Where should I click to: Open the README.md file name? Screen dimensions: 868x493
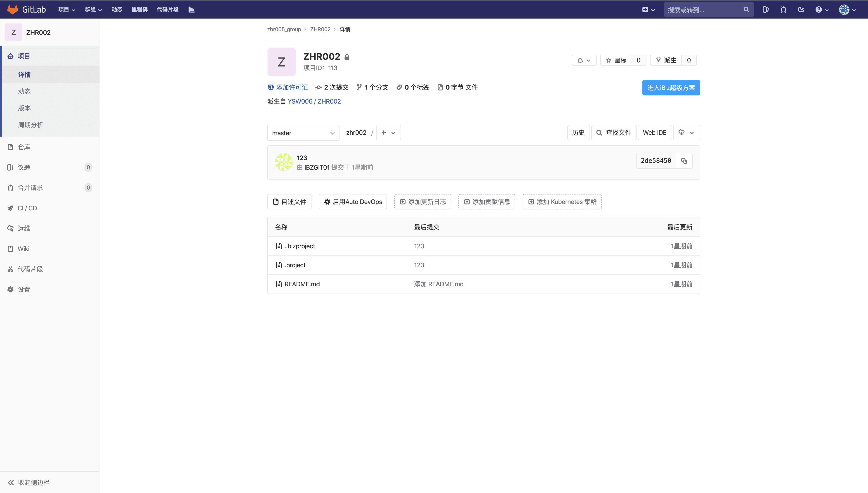coord(302,284)
